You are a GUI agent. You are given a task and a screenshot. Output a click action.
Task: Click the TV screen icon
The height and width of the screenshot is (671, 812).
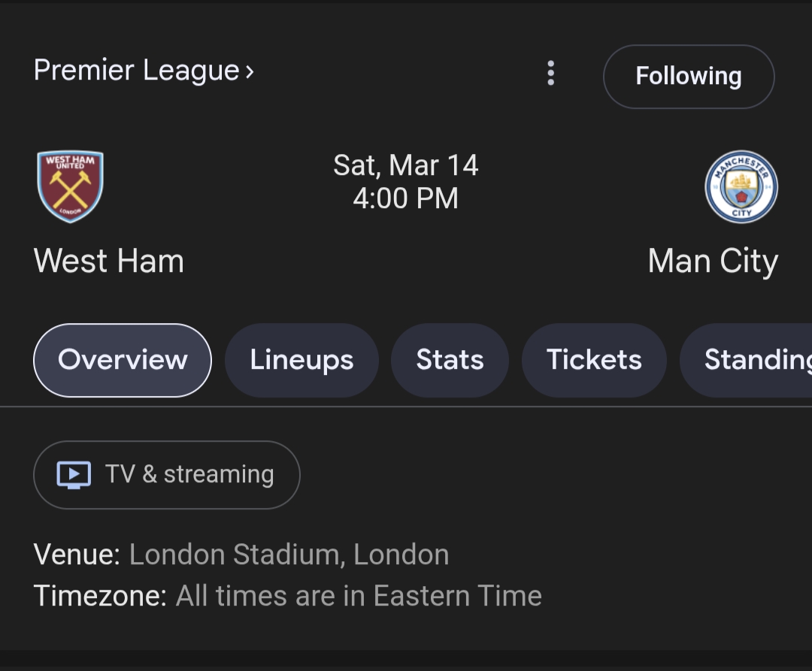74,475
